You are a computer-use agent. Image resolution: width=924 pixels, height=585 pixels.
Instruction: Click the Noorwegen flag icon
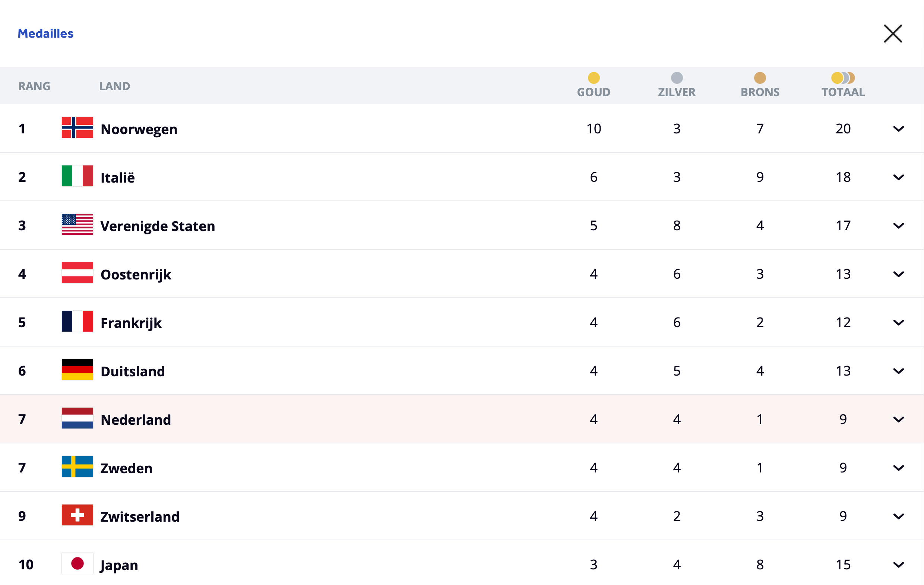click(x=77, y=127)
